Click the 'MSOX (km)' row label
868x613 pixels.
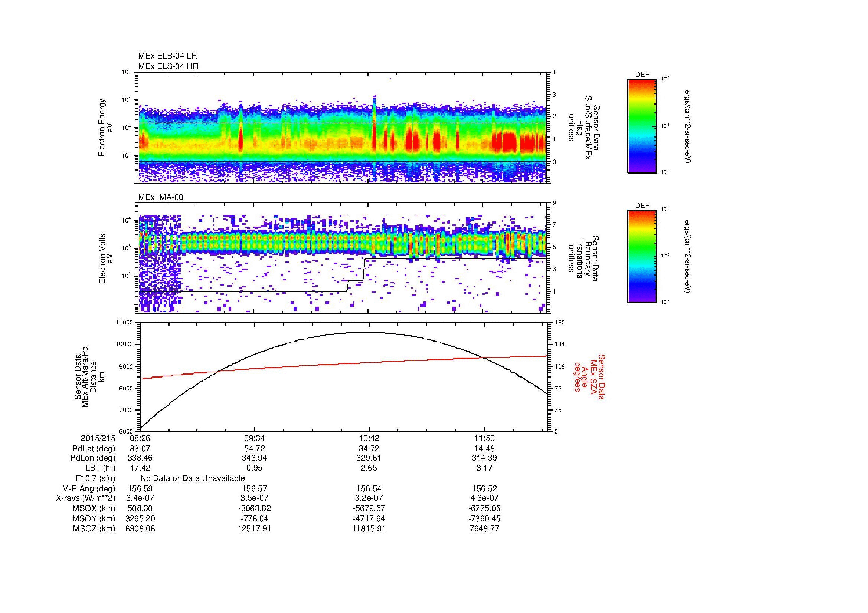point(94,508)
